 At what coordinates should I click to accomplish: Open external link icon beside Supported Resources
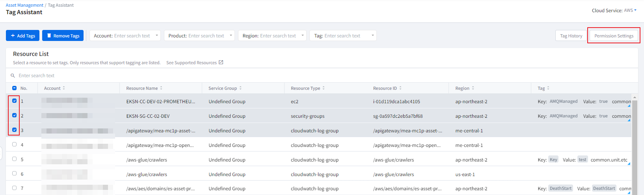point(221,63)
